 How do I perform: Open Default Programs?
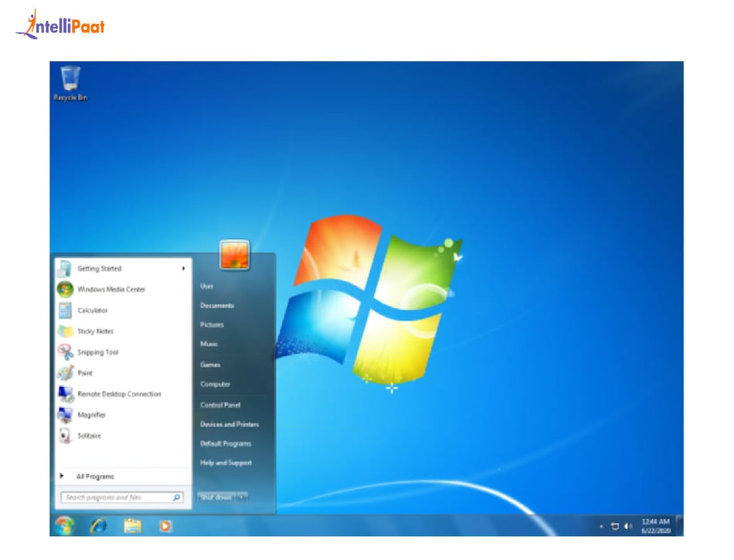(x=226, y=443)
